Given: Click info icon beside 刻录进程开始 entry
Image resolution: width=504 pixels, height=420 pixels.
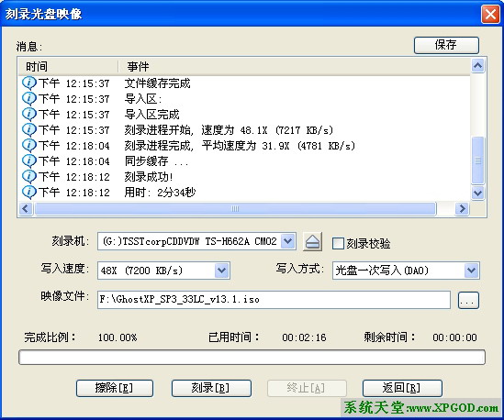Looking at the screenshot, I should pyautogui.click(x=29, y=130).
